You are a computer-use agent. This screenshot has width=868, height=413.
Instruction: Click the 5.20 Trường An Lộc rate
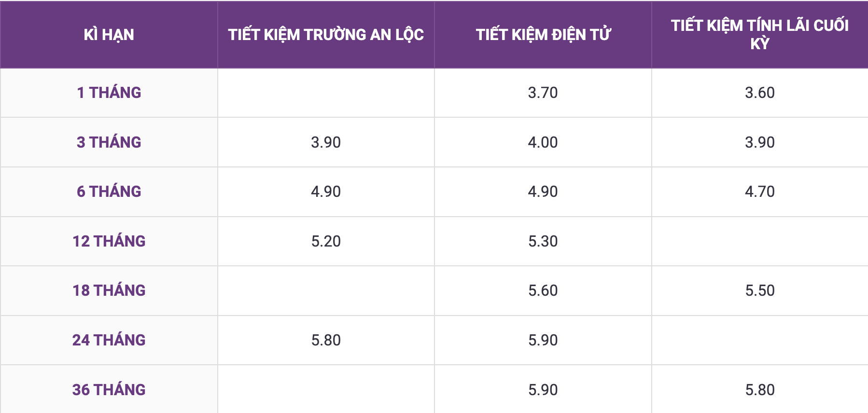pos(326,241)
